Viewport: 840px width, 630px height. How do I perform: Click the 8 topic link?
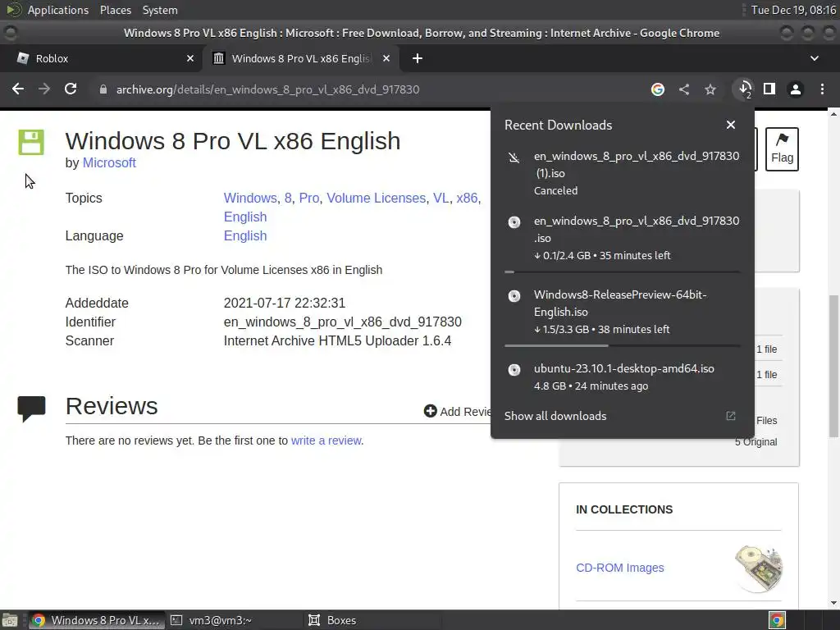click(x=288, y=199)
